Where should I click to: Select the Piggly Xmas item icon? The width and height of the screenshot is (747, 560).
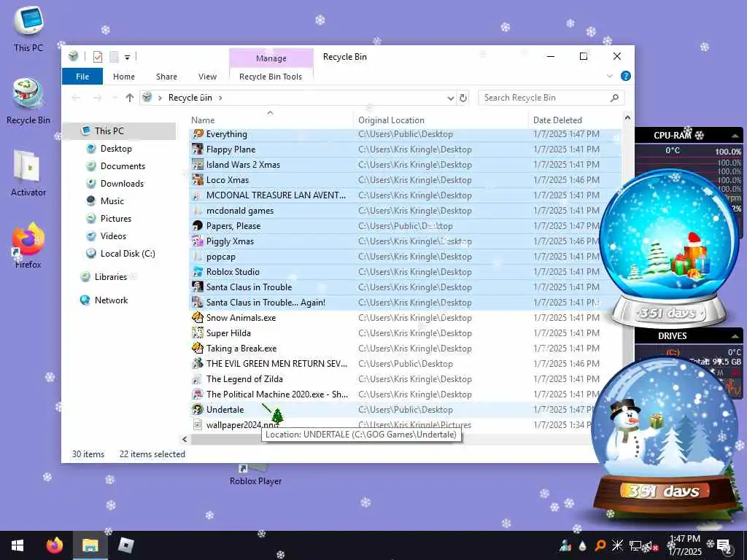(198, 241)
